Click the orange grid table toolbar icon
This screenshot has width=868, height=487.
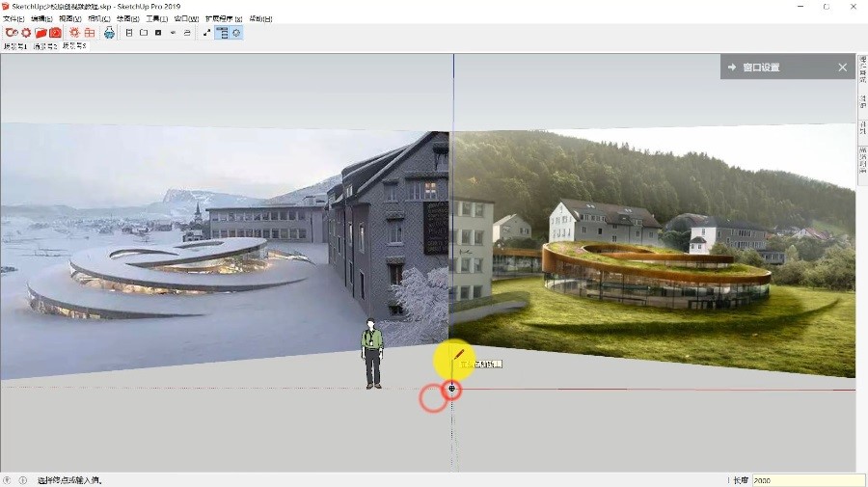pyautogui.click(x=90, y=33)
